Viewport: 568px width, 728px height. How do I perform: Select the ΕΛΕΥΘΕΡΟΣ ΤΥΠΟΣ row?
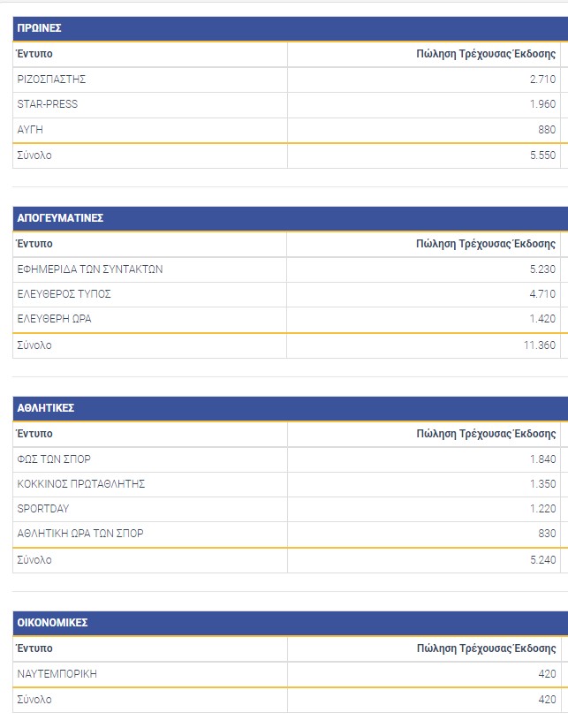pyautogui.click(x=64, y=294)
